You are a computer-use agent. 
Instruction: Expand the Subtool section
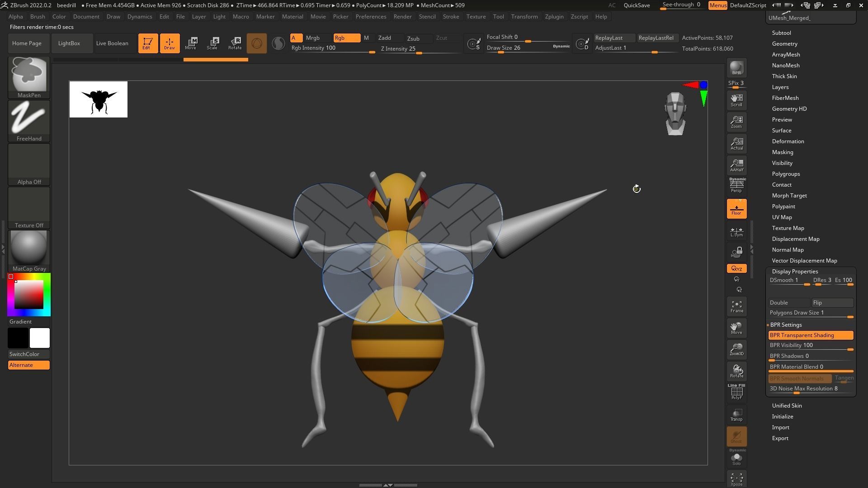pos(781,33)
